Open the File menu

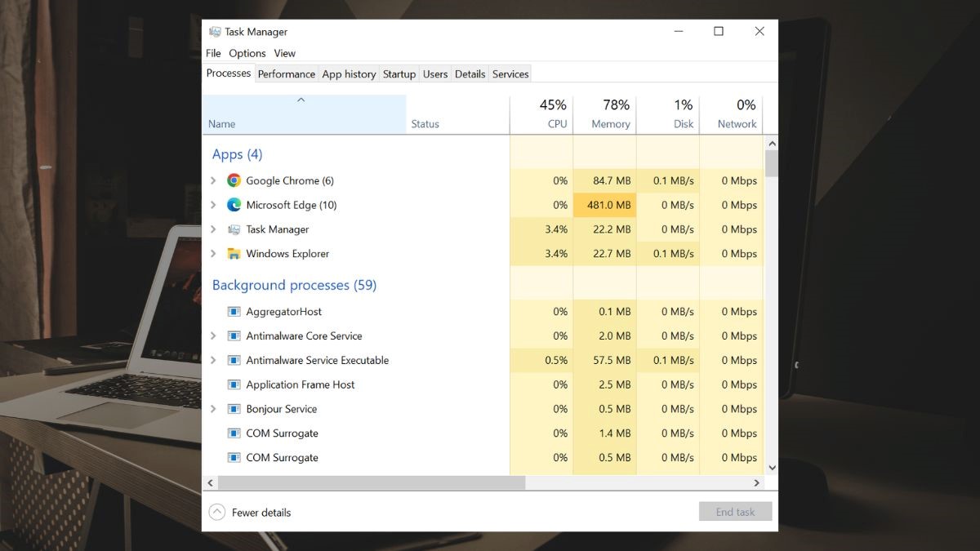pos(213,53)
